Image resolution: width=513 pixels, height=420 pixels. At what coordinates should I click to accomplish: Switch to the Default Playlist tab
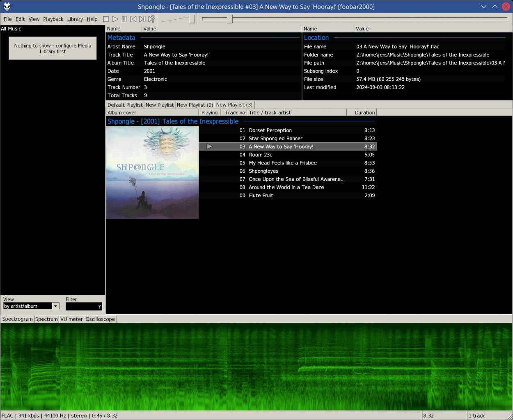coord(125,105)
